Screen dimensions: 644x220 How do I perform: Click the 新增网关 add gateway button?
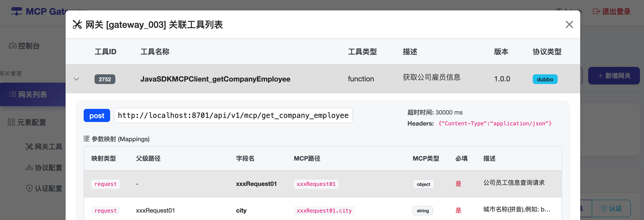pyautogui.click(x=614, y=76)
